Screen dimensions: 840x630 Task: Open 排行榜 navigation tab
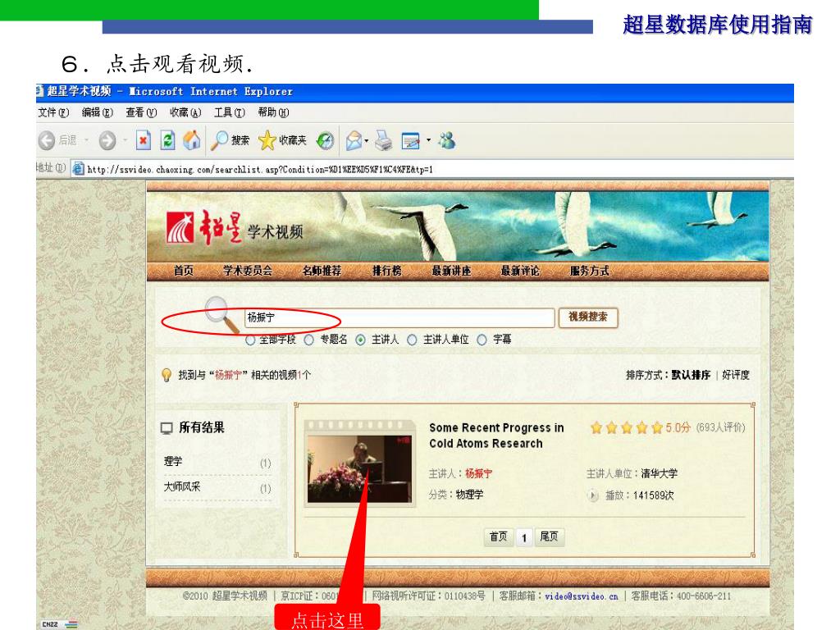pyautogui.click(x=387, y=271)
